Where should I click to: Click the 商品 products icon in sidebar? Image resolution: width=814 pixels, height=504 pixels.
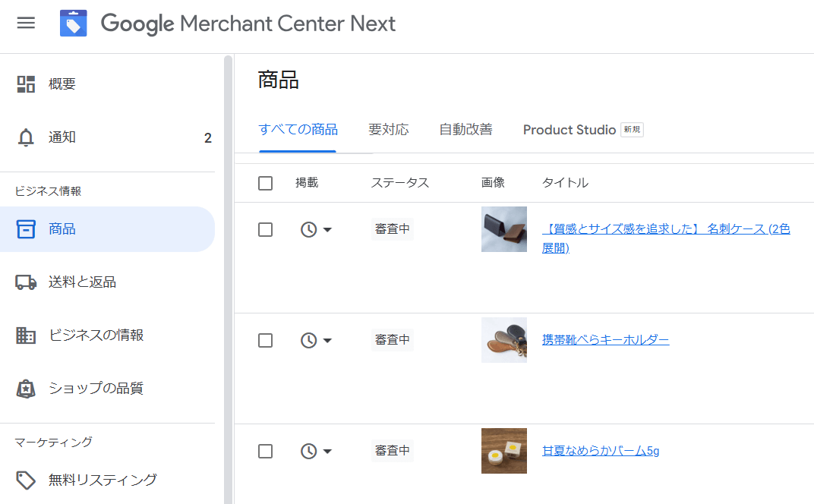tap(27, 228)
